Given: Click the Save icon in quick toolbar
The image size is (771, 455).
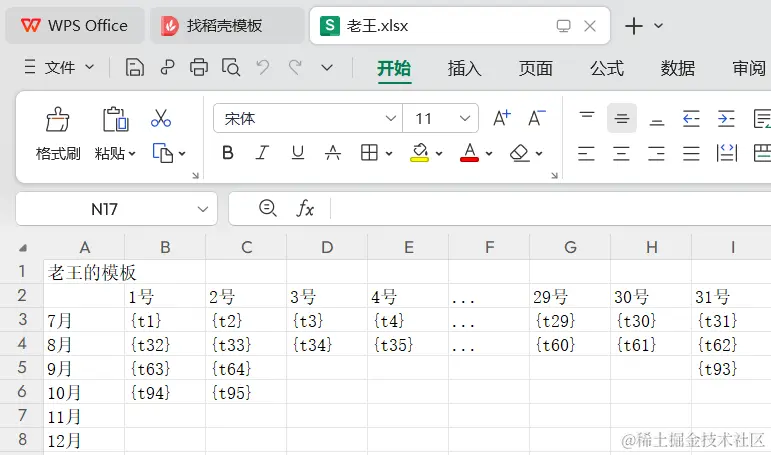Looking at the screenshot, I should pos(134,67).
